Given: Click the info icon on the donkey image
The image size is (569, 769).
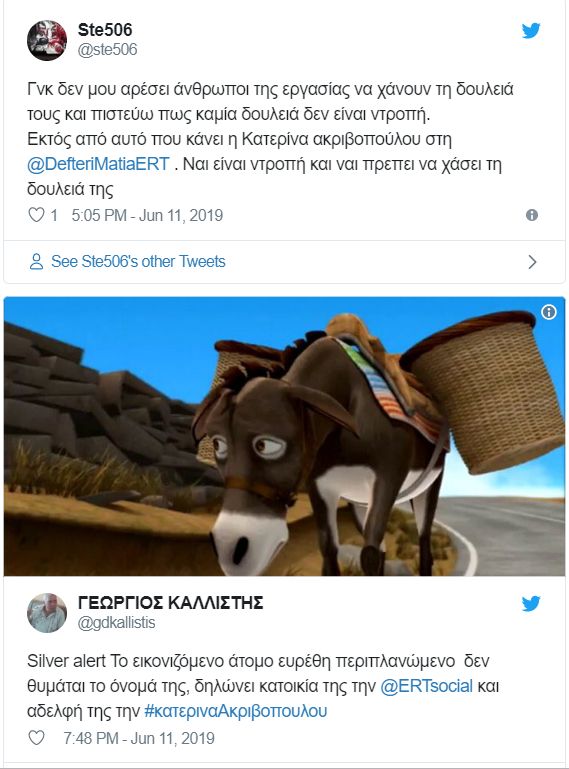Looking at the screenshot, I should tap(548, 312).
